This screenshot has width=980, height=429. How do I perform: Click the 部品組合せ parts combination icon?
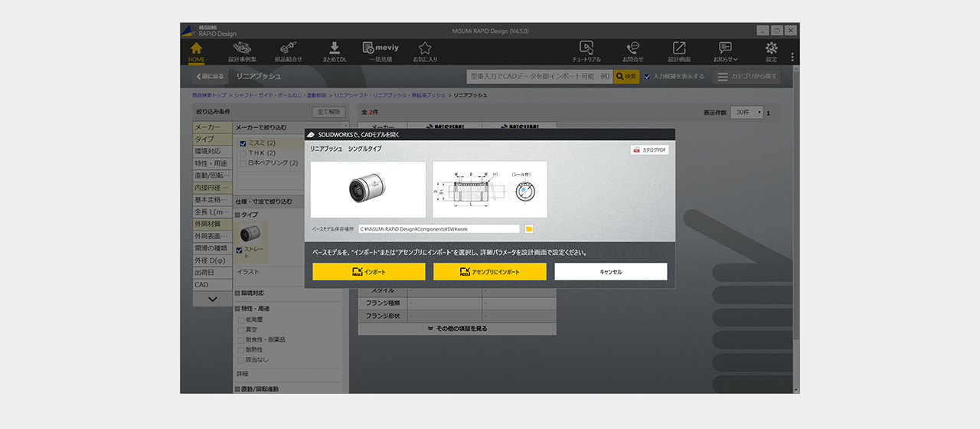tap(288, 51)
